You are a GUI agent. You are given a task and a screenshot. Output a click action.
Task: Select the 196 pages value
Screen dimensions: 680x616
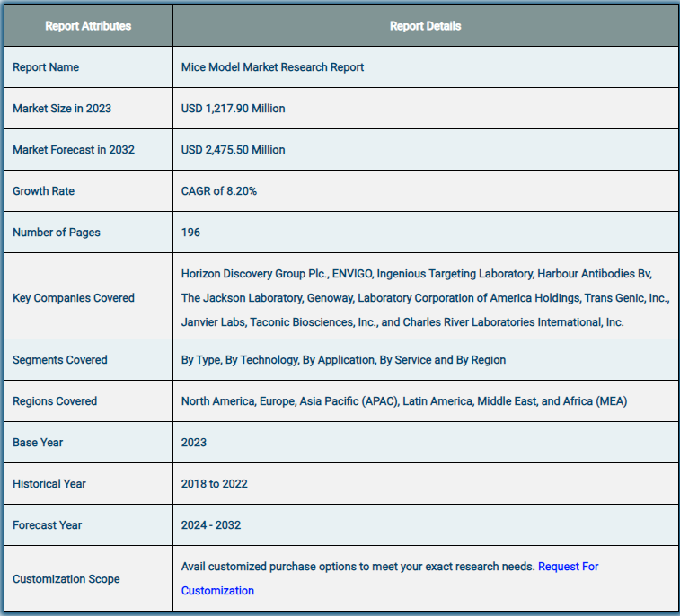[x=190, y=233]
